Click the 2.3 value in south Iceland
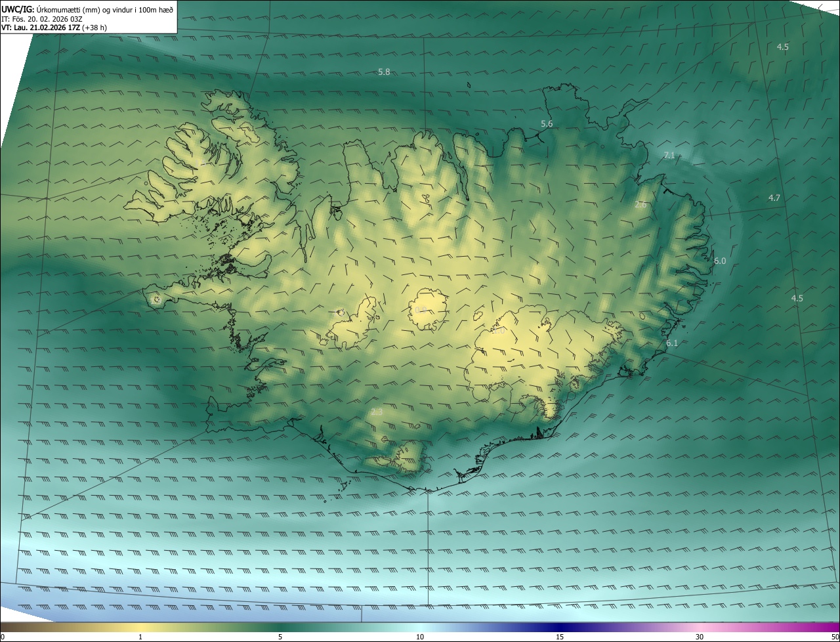The image size is (840, 642). (377, 412)
